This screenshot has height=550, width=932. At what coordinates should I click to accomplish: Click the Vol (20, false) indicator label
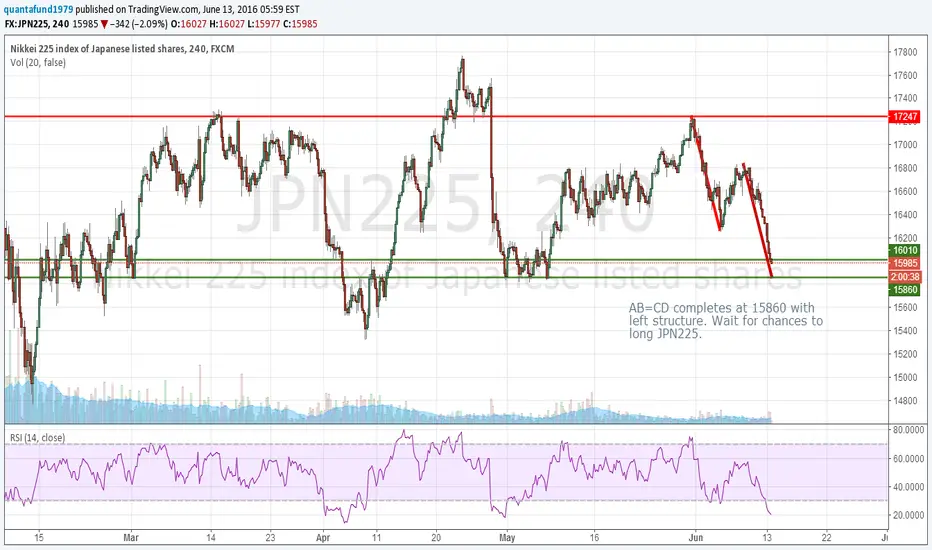point(38,62)
